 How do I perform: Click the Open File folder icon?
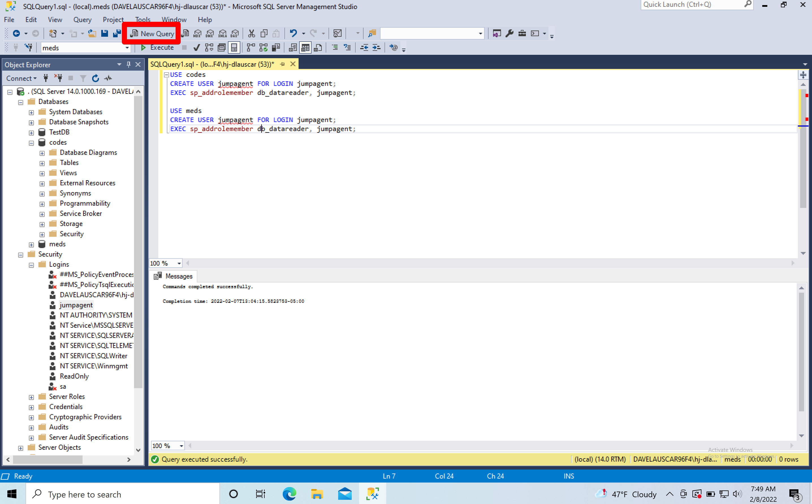click(92, 33)
